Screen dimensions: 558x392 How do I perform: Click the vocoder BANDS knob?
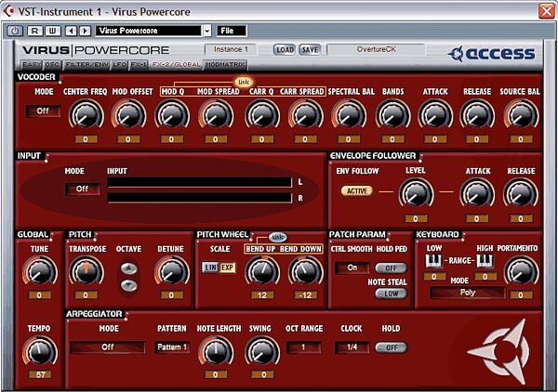[x=392, y=115]
